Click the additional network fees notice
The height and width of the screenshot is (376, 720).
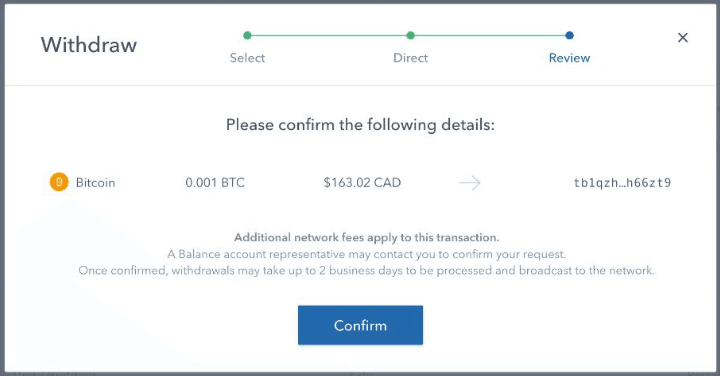click(x=366, y=237)
